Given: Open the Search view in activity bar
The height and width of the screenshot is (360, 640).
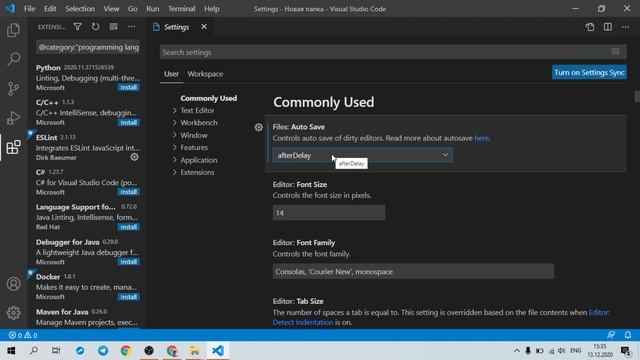Looking at the screenshot, I should coord(13,59).
